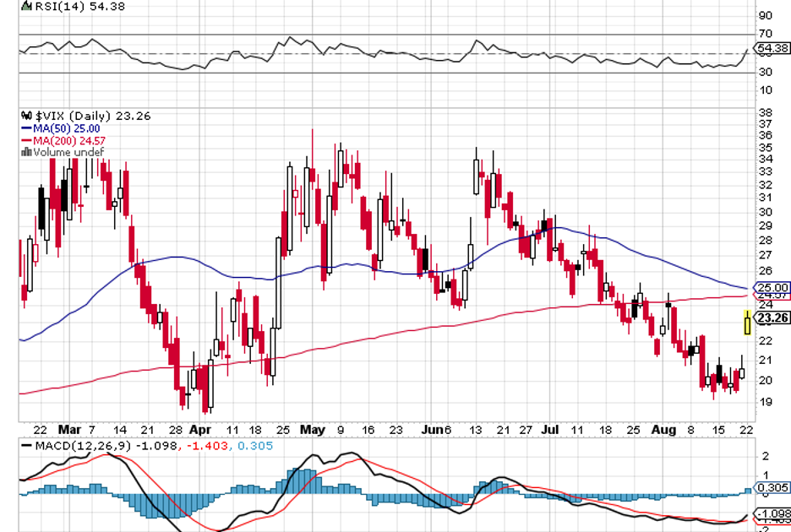
Task: Click the volume bars icon beside Volume undef
Action: tap(25, 152)
